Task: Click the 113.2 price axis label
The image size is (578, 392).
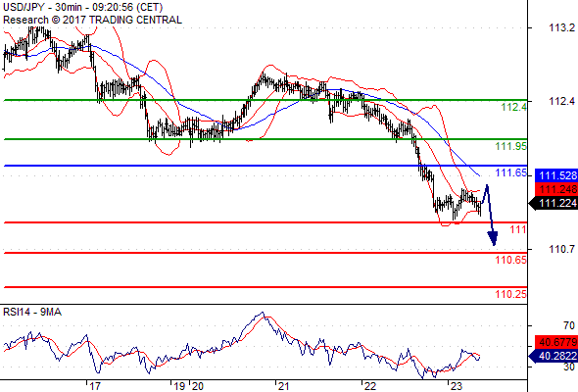Action: point(561,27)
